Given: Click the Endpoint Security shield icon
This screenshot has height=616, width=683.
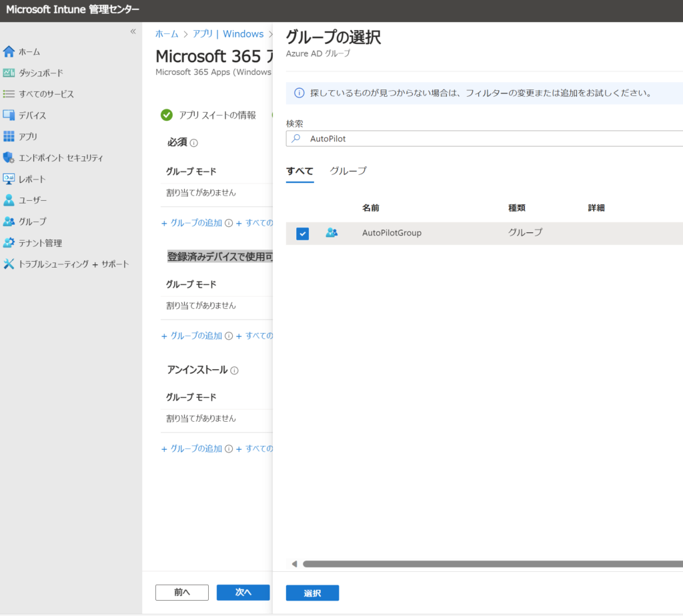Looking at the screenshot, I should pyautogui.click(x=9, y=158).
